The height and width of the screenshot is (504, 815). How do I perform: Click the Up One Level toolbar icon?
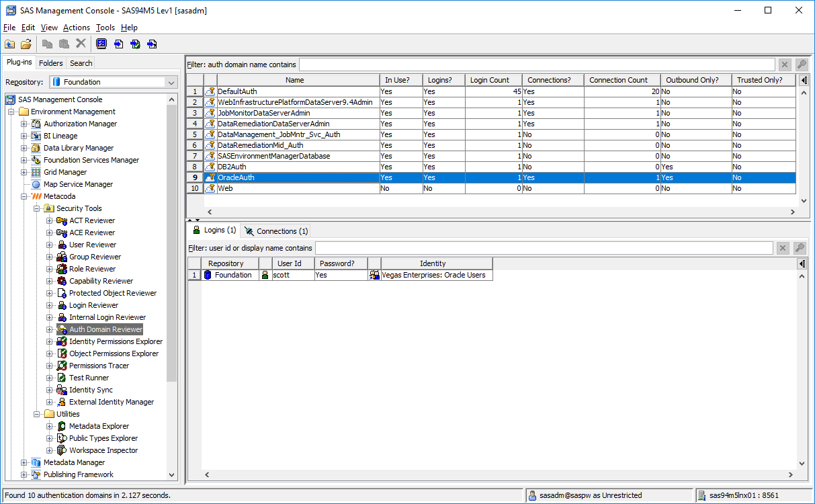click(x=10, y=44)
